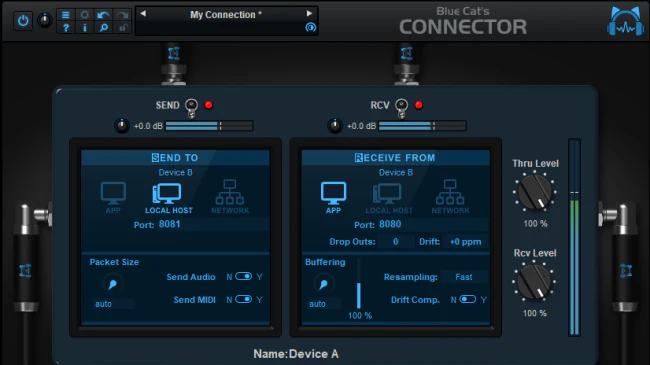Open the settings gear icon

coord(85,15)
